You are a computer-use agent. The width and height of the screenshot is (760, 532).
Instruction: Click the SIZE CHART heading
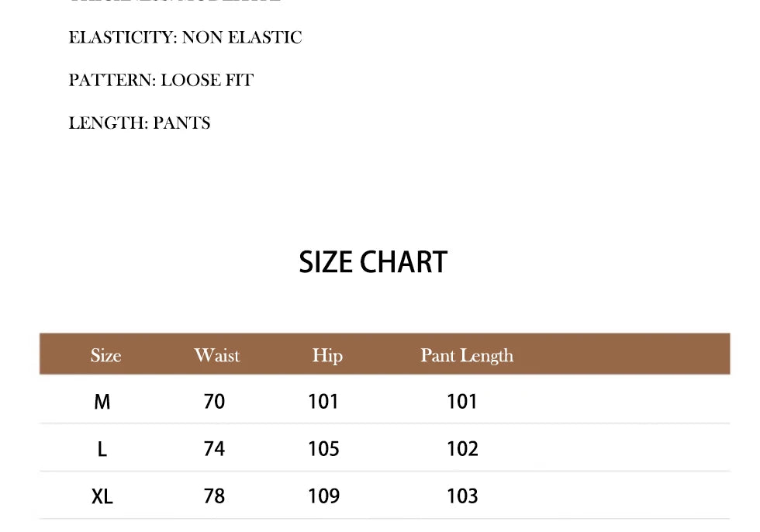[x=373, y=262]
